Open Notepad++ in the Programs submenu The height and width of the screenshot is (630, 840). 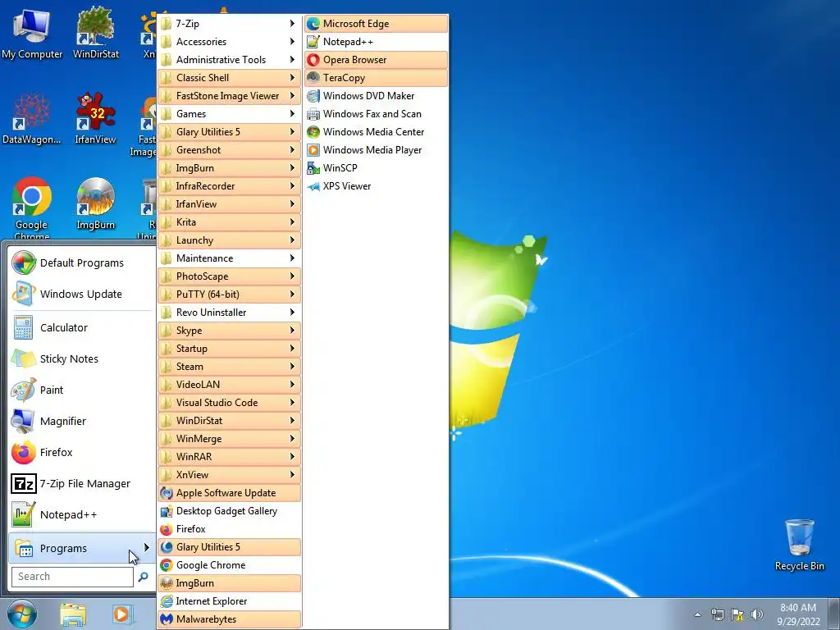(x=376, y=42)
